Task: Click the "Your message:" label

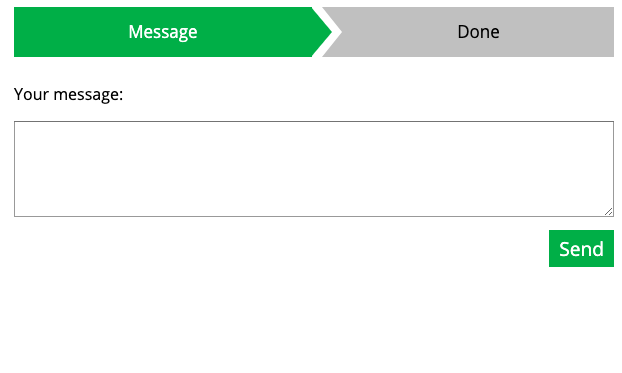Action: [x=68, y=94]
